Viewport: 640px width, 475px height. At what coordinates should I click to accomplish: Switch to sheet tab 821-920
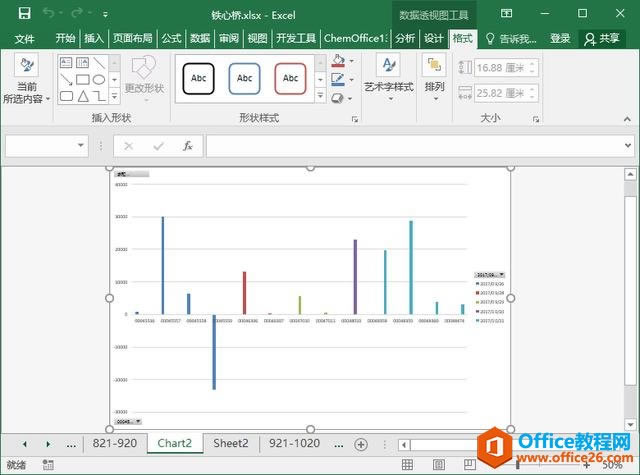pyautogui.click(x=115, y=443)
